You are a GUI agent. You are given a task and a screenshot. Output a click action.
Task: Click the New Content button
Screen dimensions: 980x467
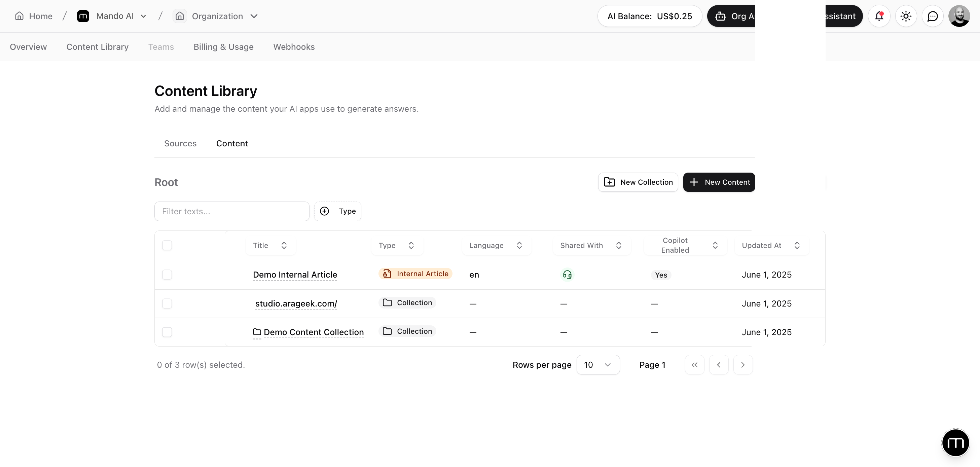(x=719, y=182)
